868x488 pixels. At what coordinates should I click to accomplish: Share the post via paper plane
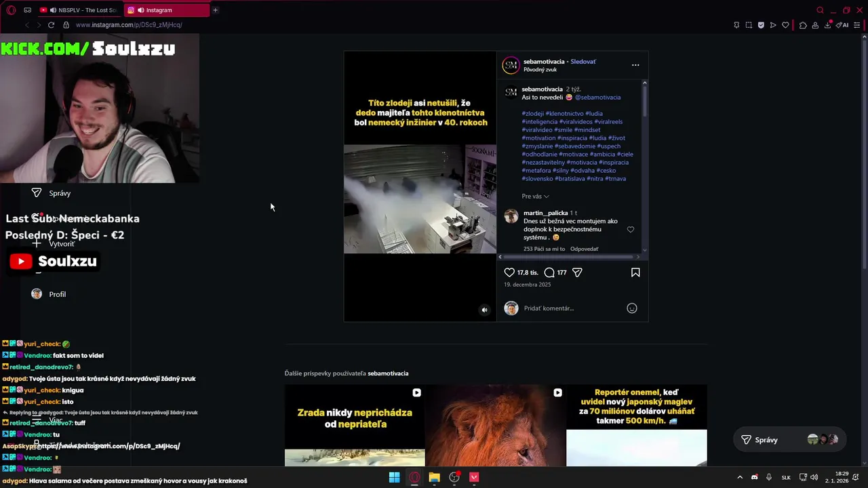[x=577, y=272]
